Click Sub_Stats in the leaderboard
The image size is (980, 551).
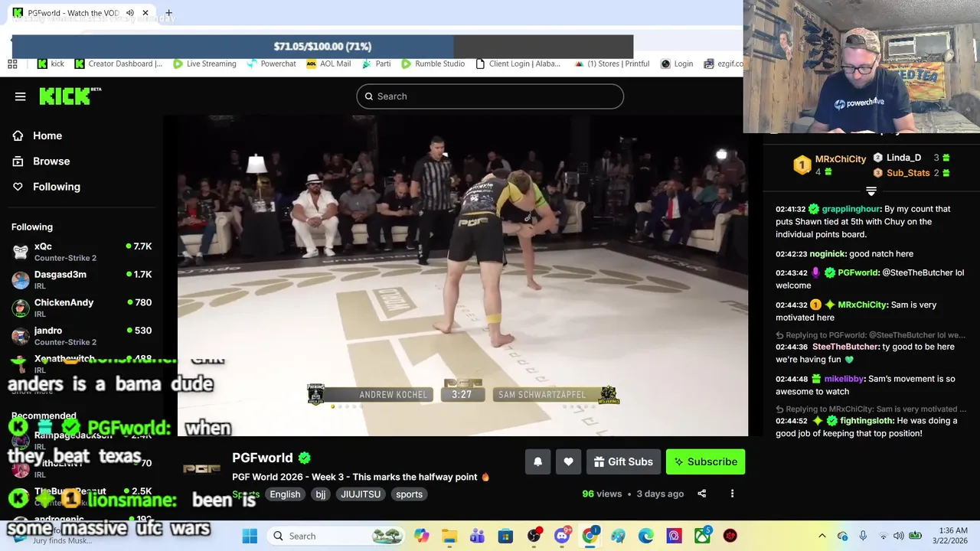[908, 173]
